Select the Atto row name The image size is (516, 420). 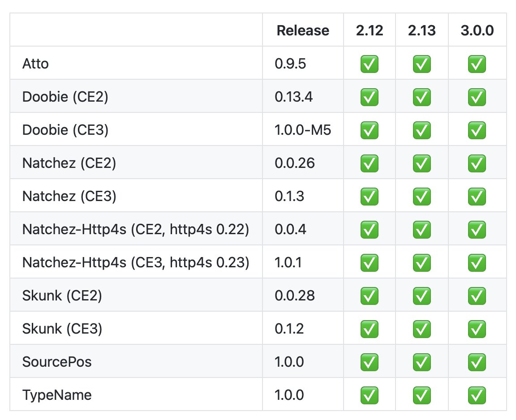point(35,64)
